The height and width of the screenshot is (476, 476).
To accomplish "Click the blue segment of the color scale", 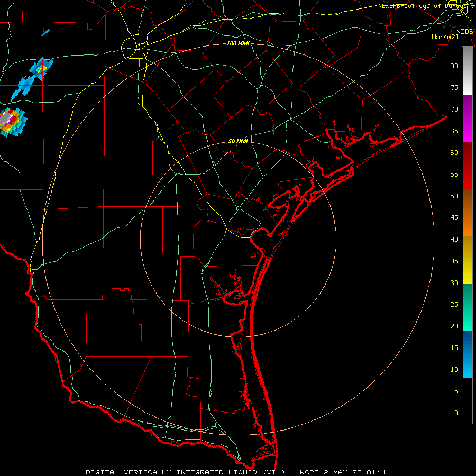I will coord(467,354).
